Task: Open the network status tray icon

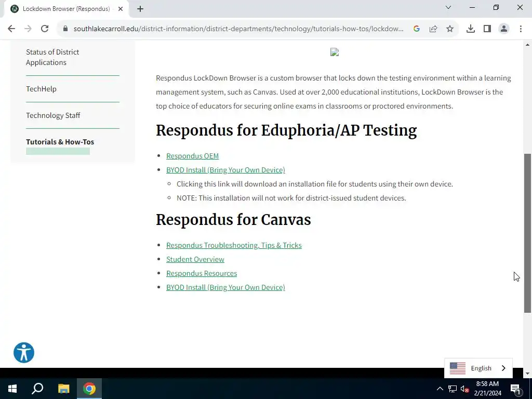Action: point(453,389)
